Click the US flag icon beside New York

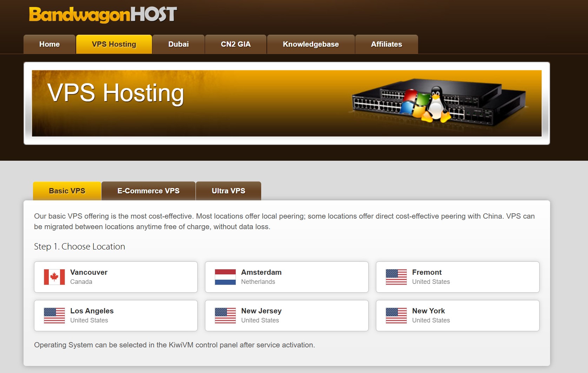click(396, 315)
